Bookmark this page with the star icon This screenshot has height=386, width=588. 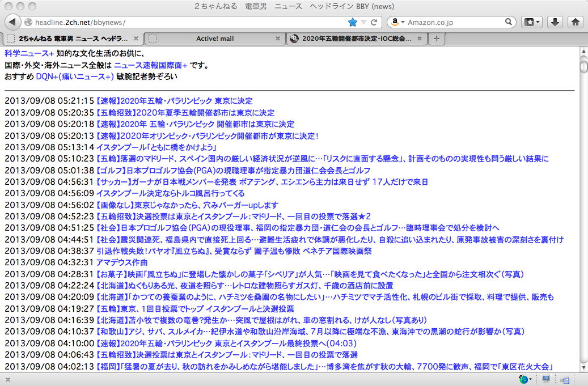pyautogui.click(x=353, y=23)
